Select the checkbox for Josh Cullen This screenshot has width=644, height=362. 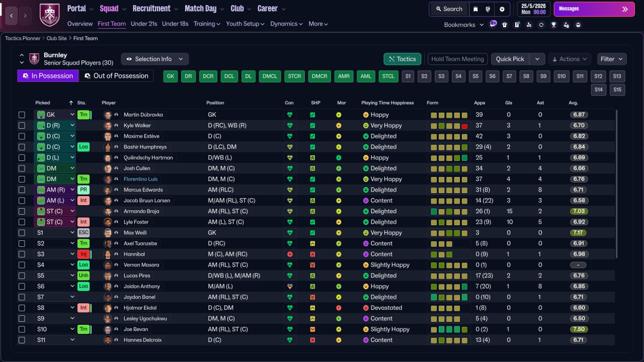point(22,168)
